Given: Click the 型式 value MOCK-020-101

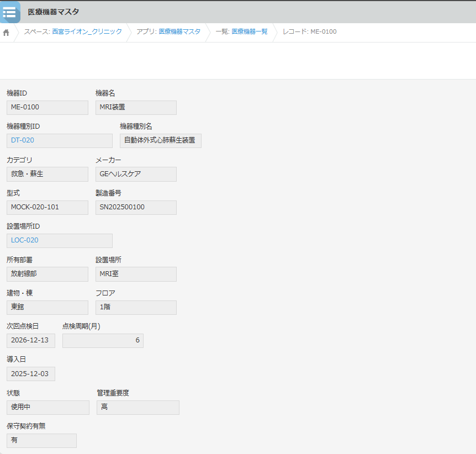Looking at the screenshot, I should [x=47, y=208].
